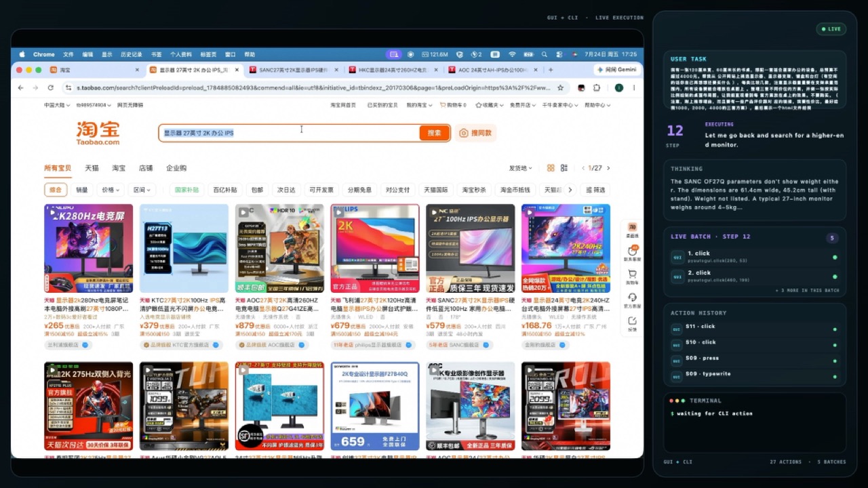Open Chrome 书签 menu
868x488 pixels.
point(156,54)
